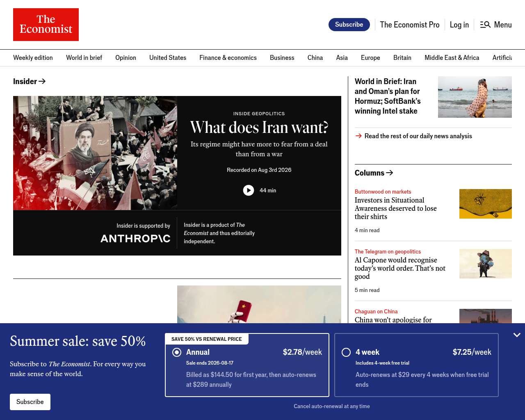Viewport: 525px width, 420px height.
Task: Open the Asia section
Action: [x=342, y=58]
